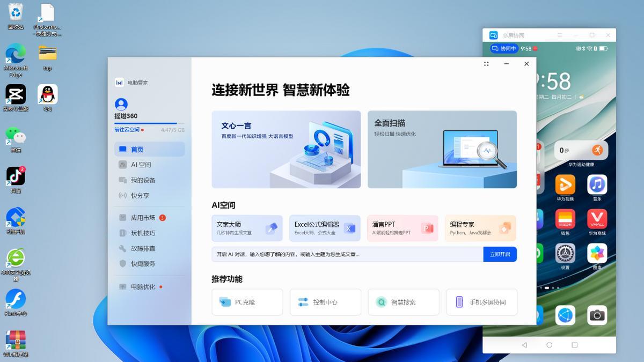
Task: Tap the phone recent apps square
Action: [x=574, y=345]
